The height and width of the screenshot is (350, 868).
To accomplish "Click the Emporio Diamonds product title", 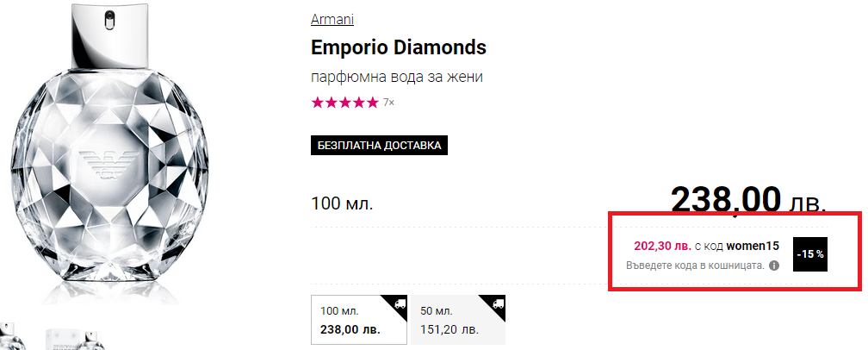I will (x=399, y=47).
